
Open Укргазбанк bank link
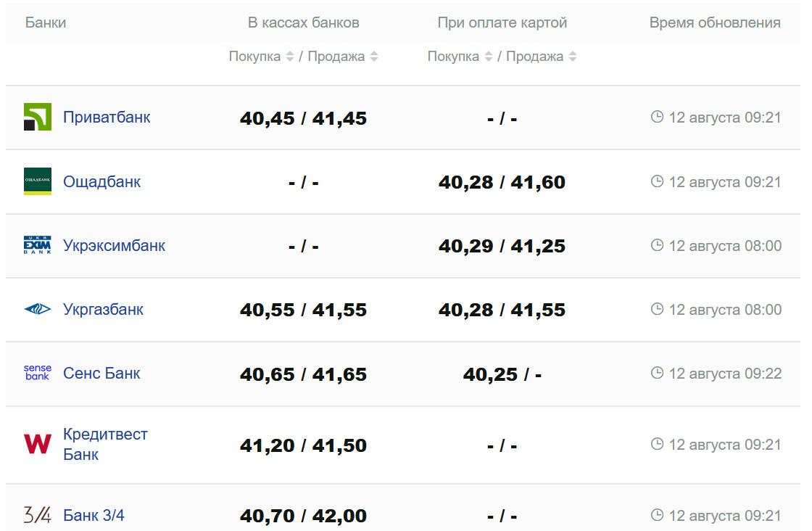(x=103, y=310)
